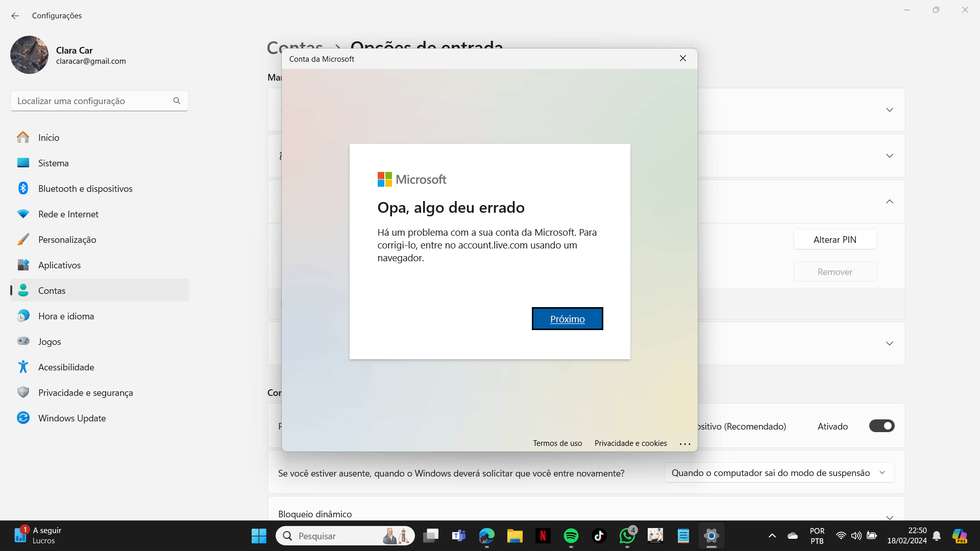980x551 pixels.
Task: Click the back arrow in Configurações
Action: 15,16
